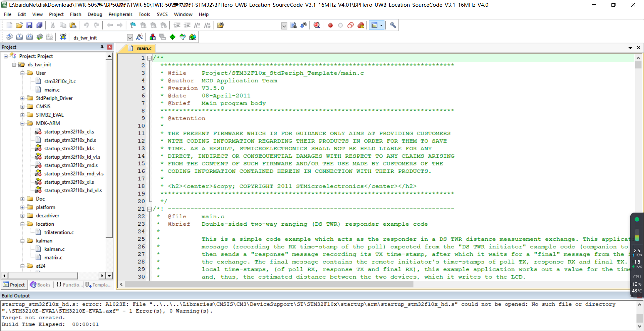Click the Download to flash LOAD icon
Image resolution: width=644 pixels, height=331 pixels.
pyautogui.click(x=63, y=37)
